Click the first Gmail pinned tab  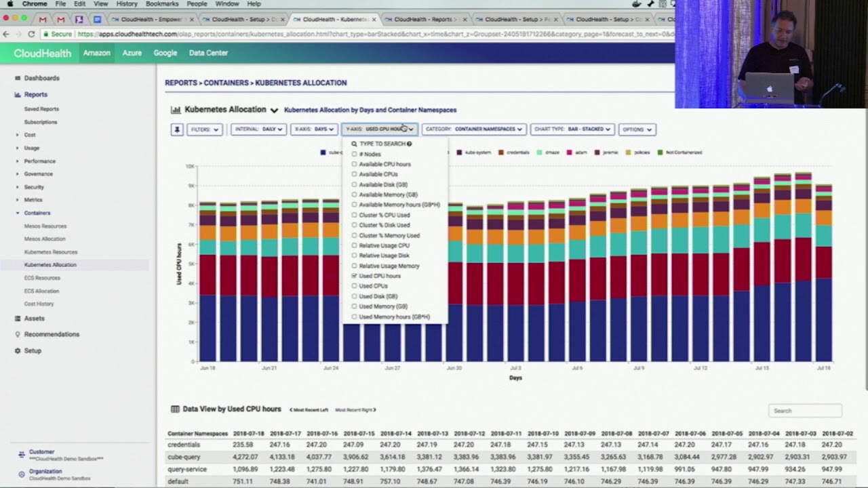[x=43, y=20]
